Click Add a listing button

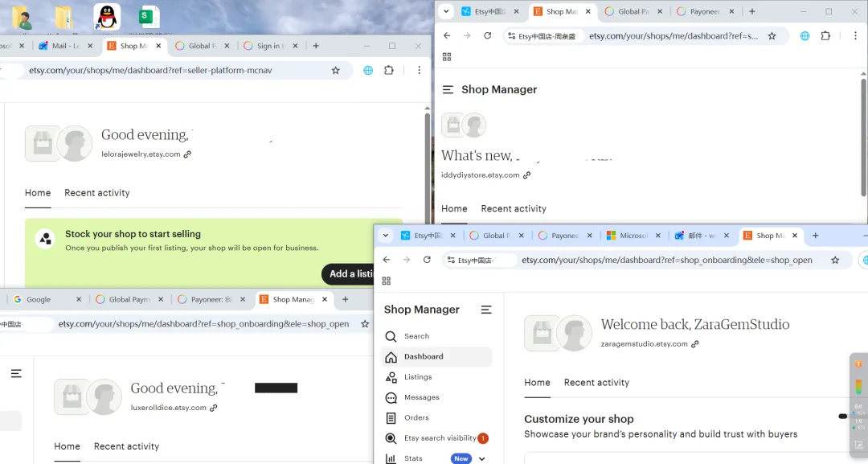[x=348, y=273]
